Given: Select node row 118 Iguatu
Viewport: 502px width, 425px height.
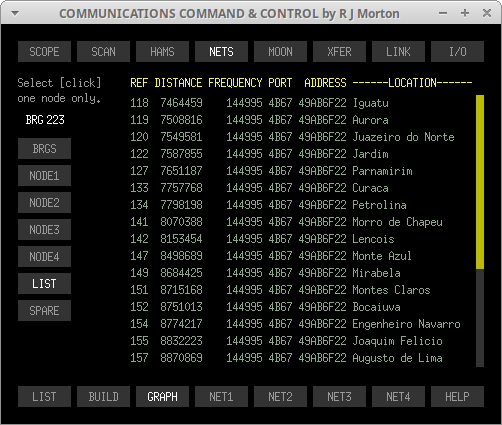Looking at the screenshot, I should click(x=259, y=103).
